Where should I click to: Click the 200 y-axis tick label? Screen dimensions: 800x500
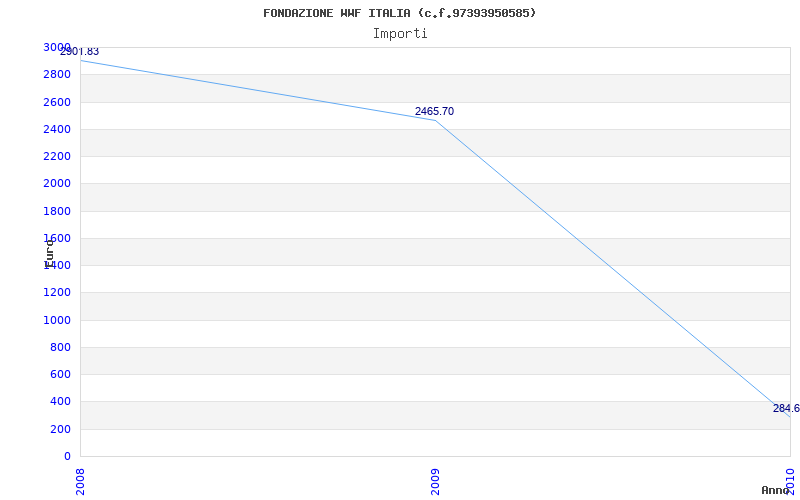[61, 429]
